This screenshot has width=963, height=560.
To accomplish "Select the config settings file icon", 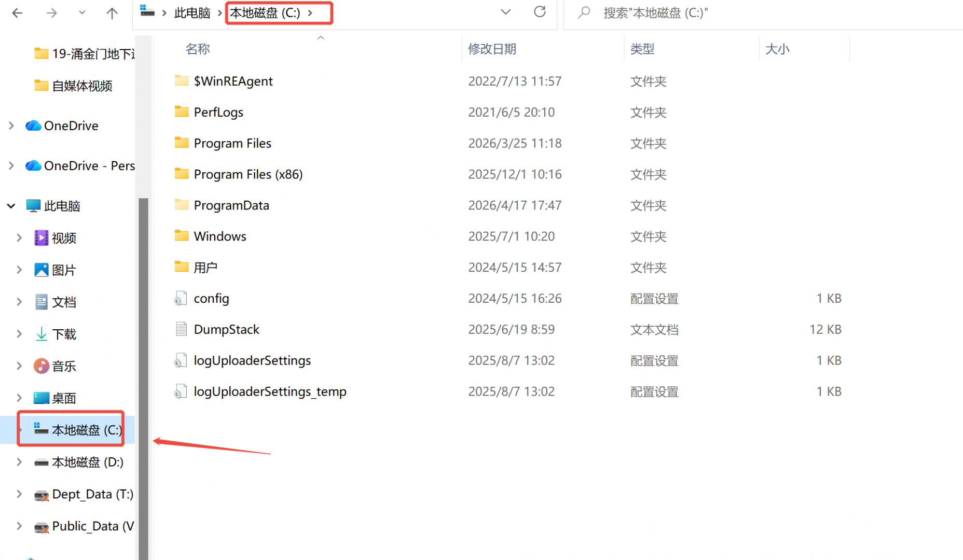I will [x=181, y=299].
